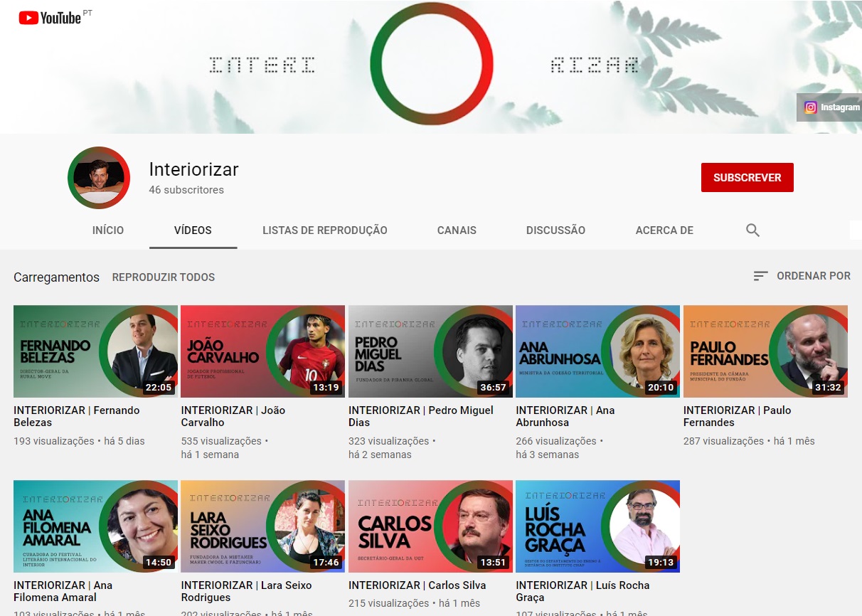The width and height of the screenshot is (862, 616).
Task: Open the LISTAS DE REPRODUÇÃO tab
Action: coord(324,230)
